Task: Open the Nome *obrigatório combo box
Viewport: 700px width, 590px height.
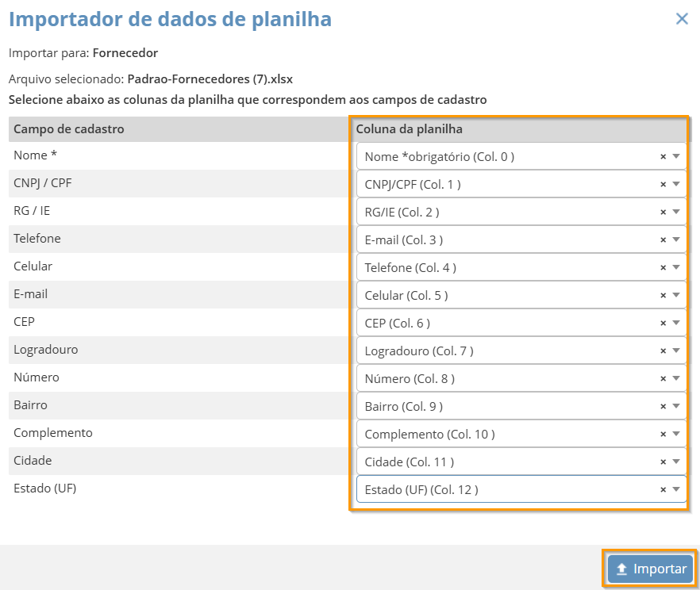Action: coord(508,157)
